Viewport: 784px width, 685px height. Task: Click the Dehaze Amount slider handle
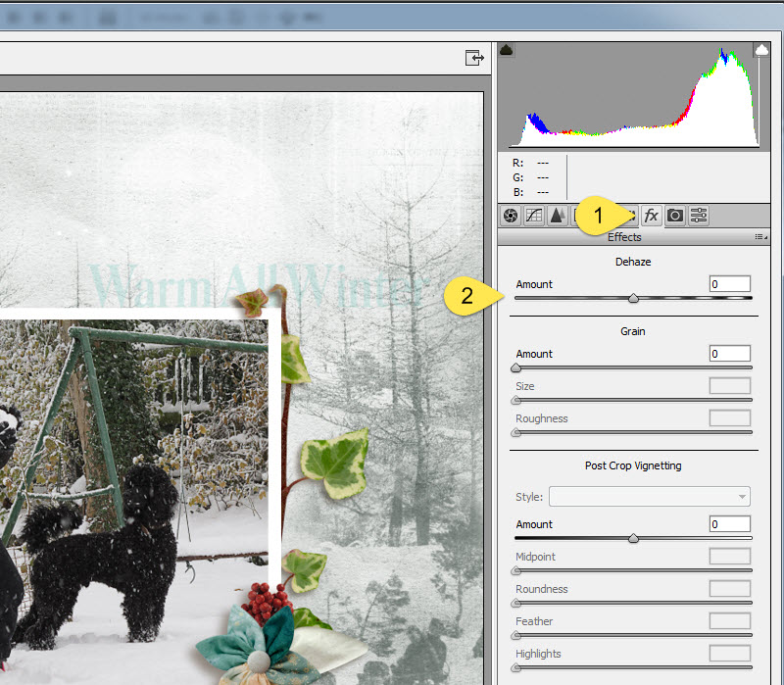point(633,298)
